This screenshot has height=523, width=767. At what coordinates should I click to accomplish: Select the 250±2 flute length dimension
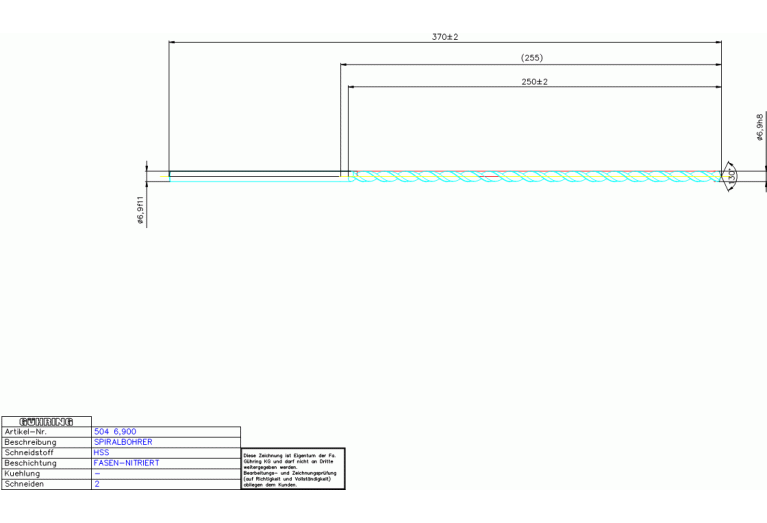point(535,82)
